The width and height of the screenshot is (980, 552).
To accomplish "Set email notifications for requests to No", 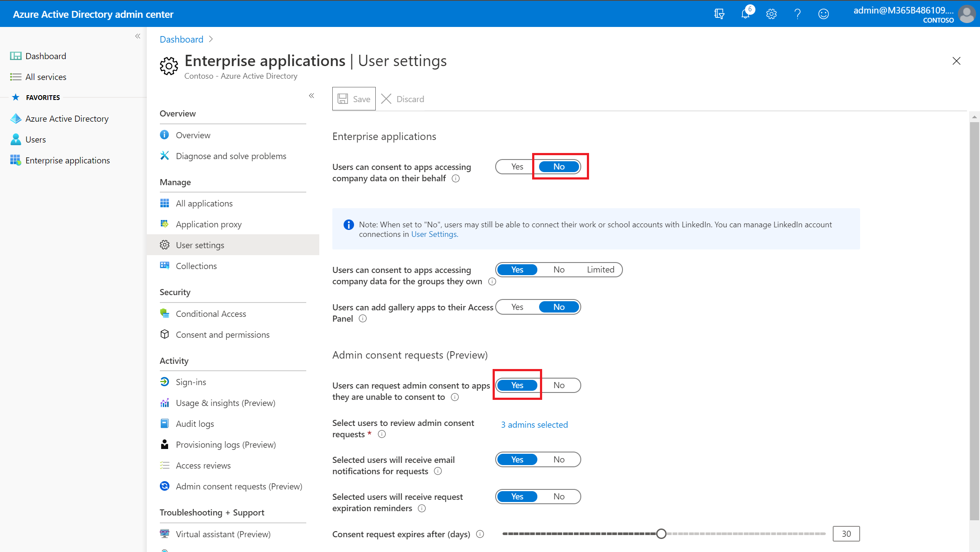I will [559, 459].
